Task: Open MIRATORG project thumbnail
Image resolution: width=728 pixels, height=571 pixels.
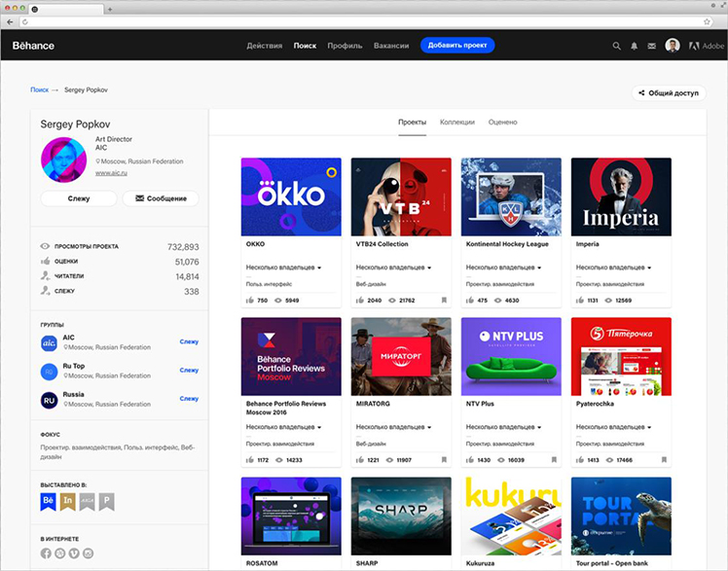Action: pos(401,356)
